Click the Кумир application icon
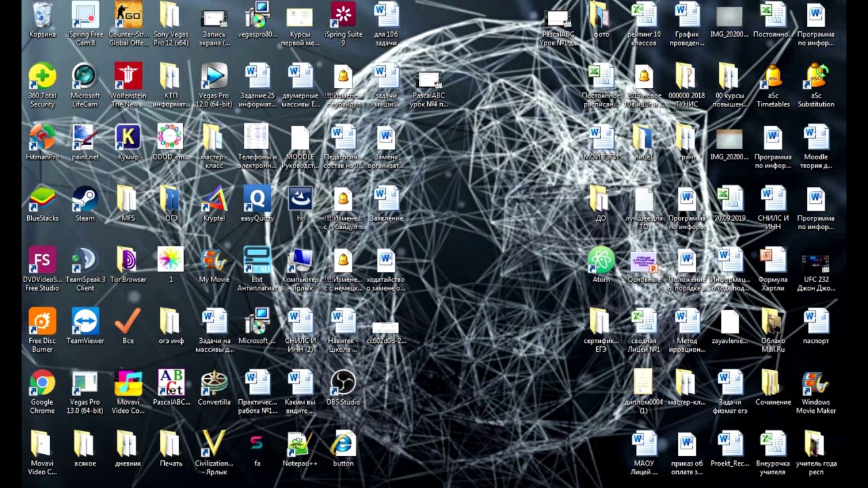Viewport: 868px width, 488px height. coord(128,143)
